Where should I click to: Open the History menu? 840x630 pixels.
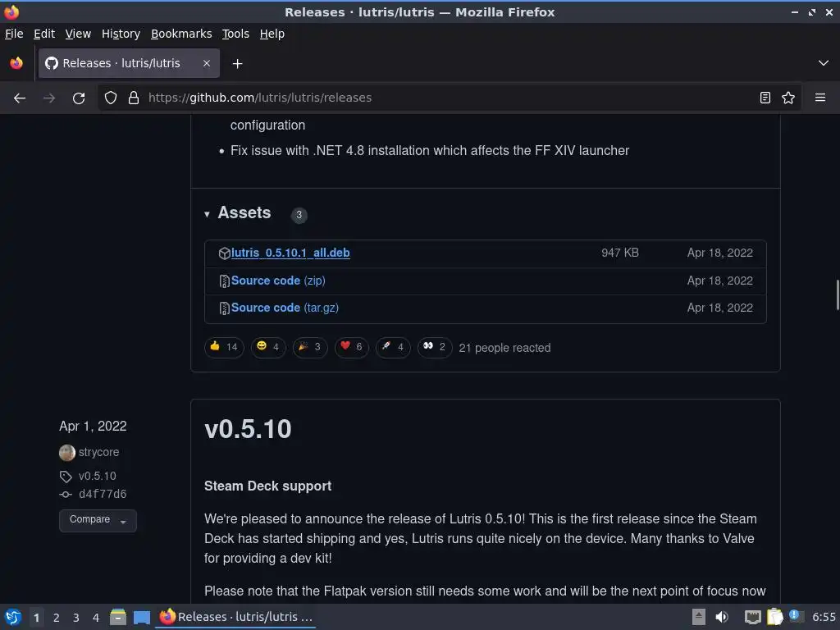[x=121, y=34]
